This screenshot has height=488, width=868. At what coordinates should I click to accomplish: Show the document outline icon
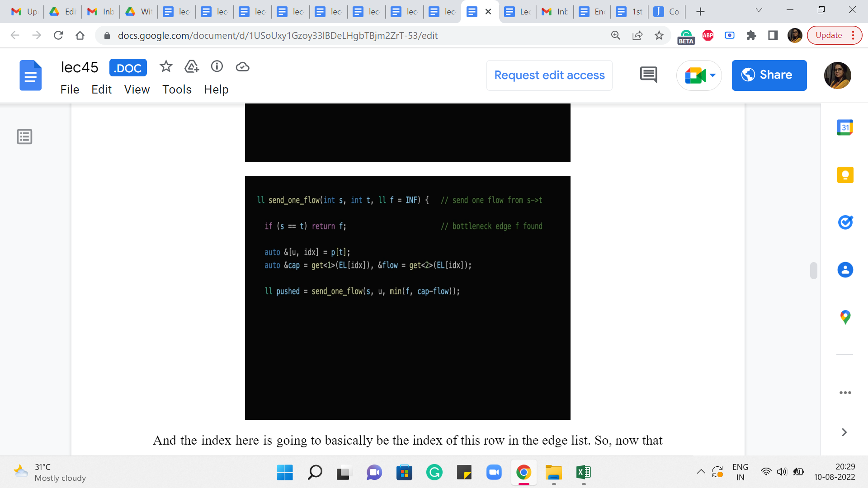click(x=24, y=136)
